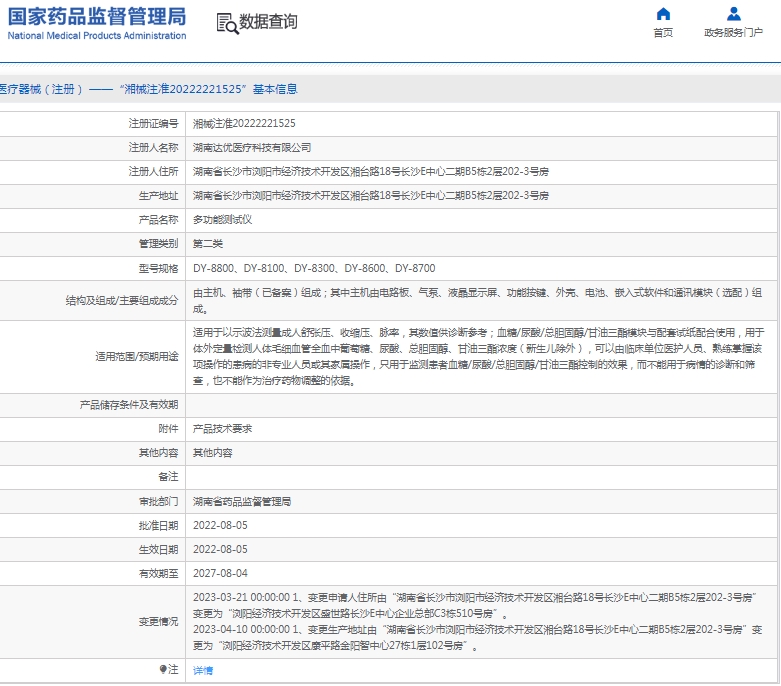Click the 备注 row label
The height and width of the screenshot is (686, 781).
click(x=168, y=476)
